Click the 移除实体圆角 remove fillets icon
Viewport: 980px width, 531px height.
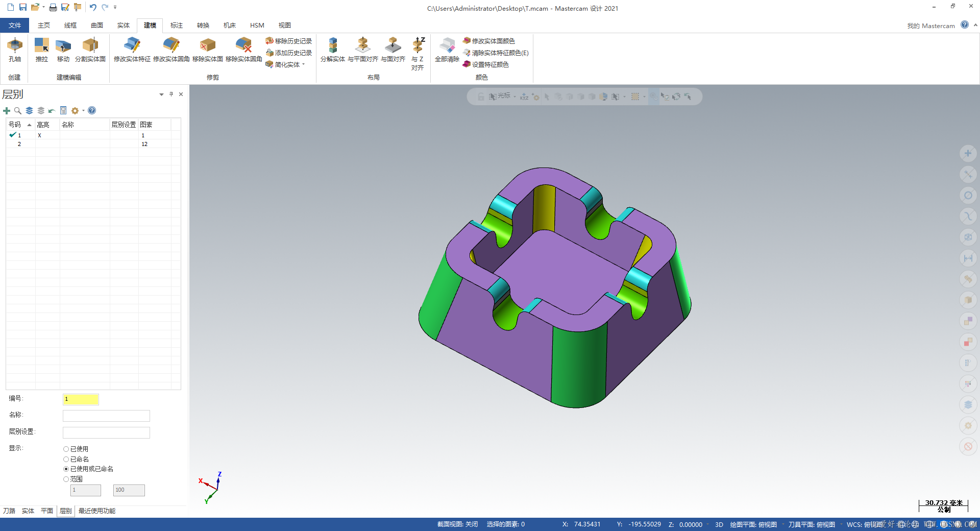[x=244, y=46]
